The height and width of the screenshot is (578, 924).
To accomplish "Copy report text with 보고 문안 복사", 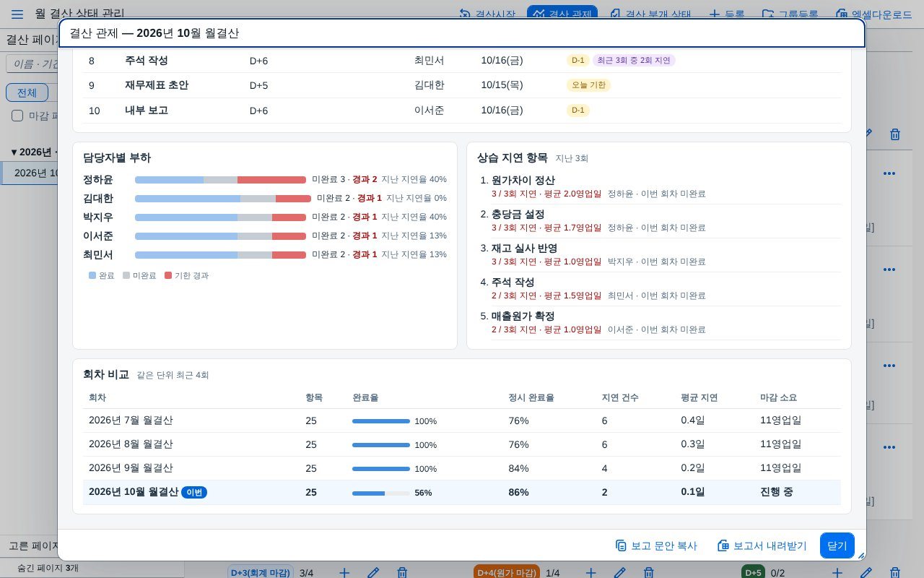I will 656,545.
